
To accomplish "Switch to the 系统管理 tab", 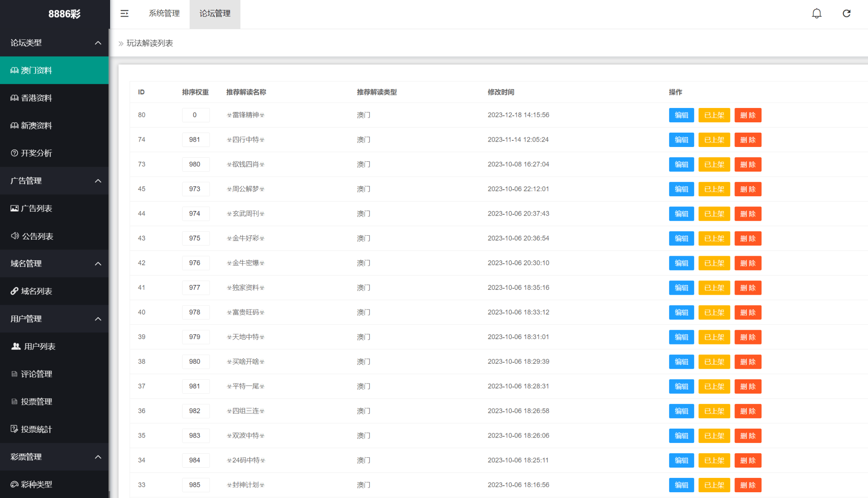I will (x=164, y=14).
